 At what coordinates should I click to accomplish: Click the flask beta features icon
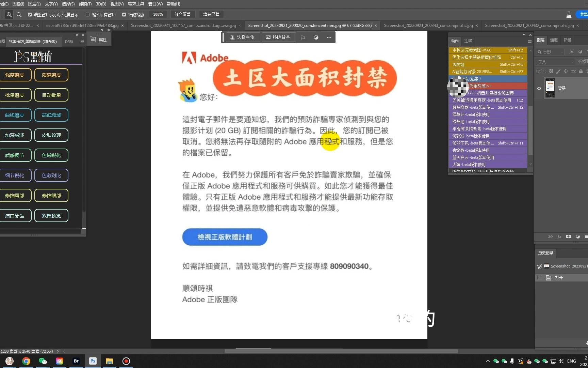[x=569, y=15]
